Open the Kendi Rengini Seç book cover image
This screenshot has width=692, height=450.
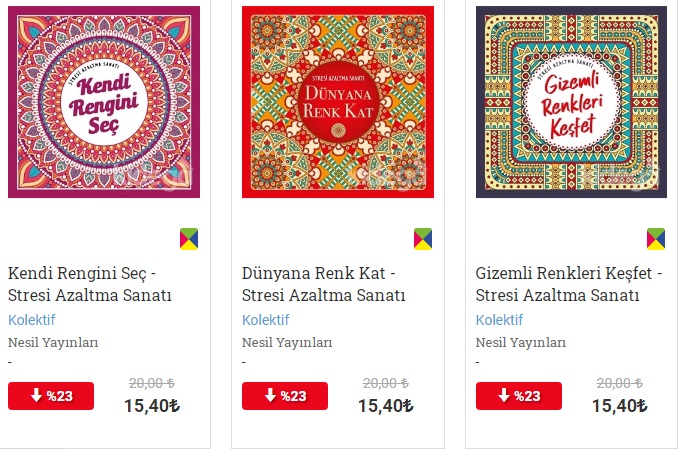(104, 102)
